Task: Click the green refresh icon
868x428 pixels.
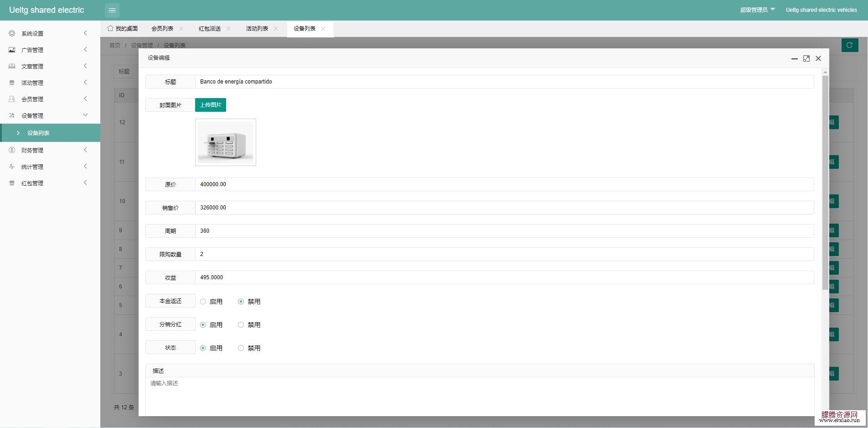Action: coord(849,45)
